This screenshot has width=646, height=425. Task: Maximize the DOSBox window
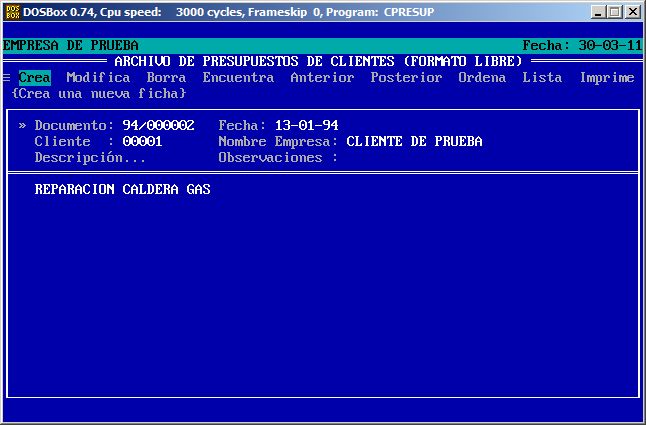pyautogui.click(x=615, y=12)
